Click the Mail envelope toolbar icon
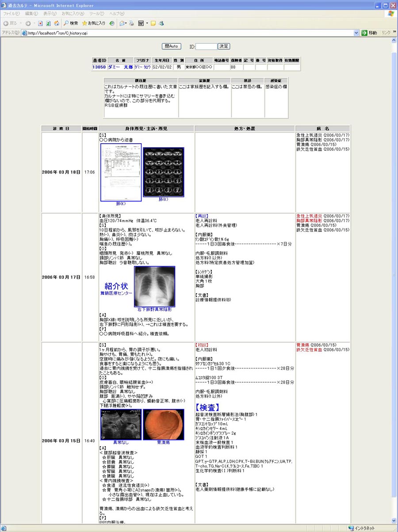Image resolution: width=398 pixels, height=532 pixels. click(x=122, y=23)
